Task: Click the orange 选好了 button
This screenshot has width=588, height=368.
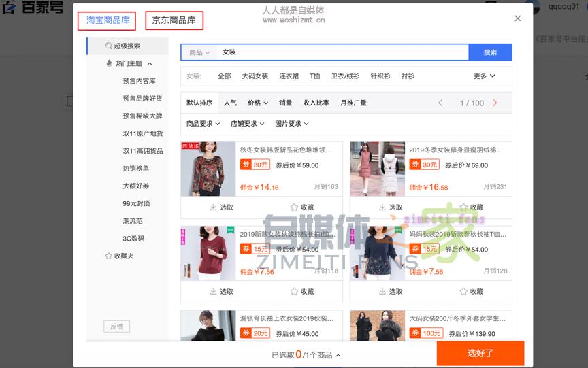Action: pyautogui.click(x=480, y=354)
